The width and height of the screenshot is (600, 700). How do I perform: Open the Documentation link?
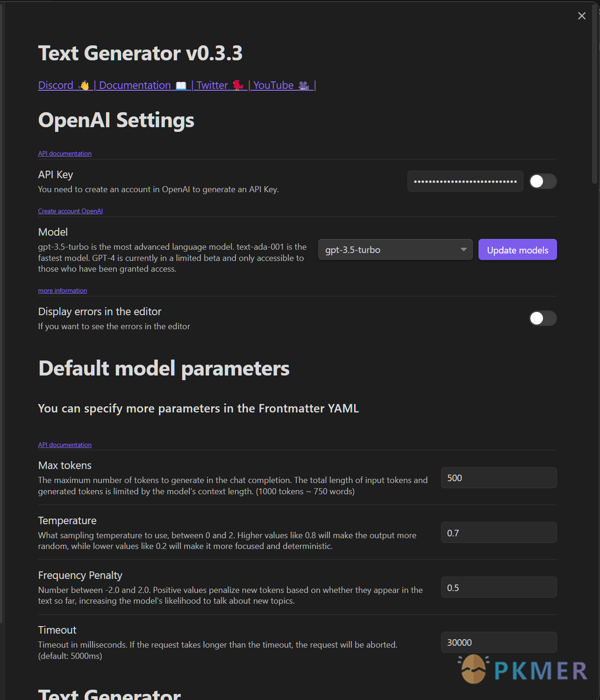[143, 85]
